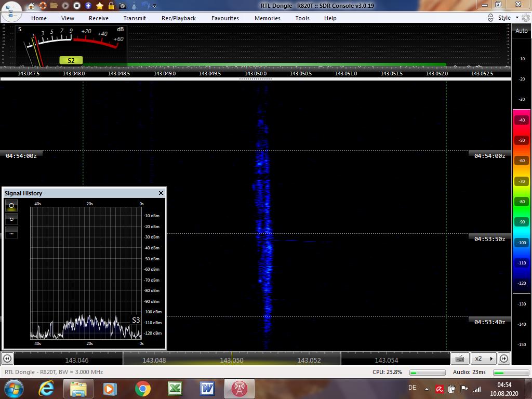Click the padlock lock icon in title bar
This screenshot has height=399, width=532.
[111, 6]
